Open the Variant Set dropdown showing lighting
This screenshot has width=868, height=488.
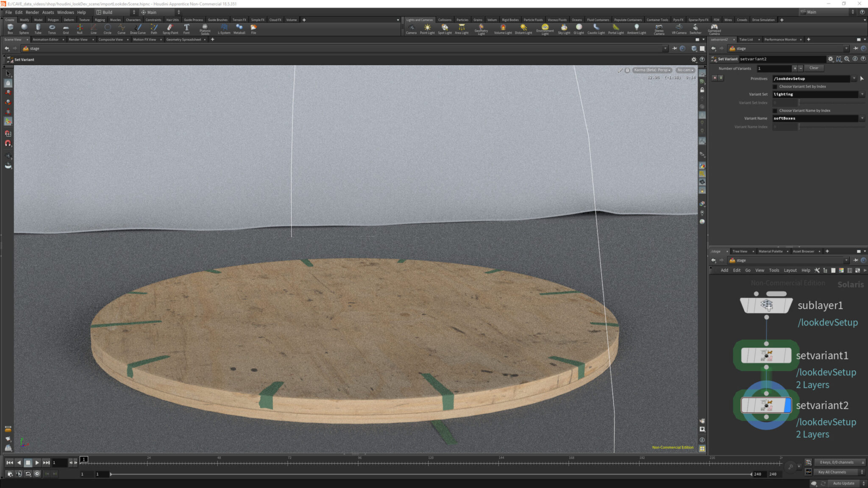pyautogui.click(x=863, y=94)
